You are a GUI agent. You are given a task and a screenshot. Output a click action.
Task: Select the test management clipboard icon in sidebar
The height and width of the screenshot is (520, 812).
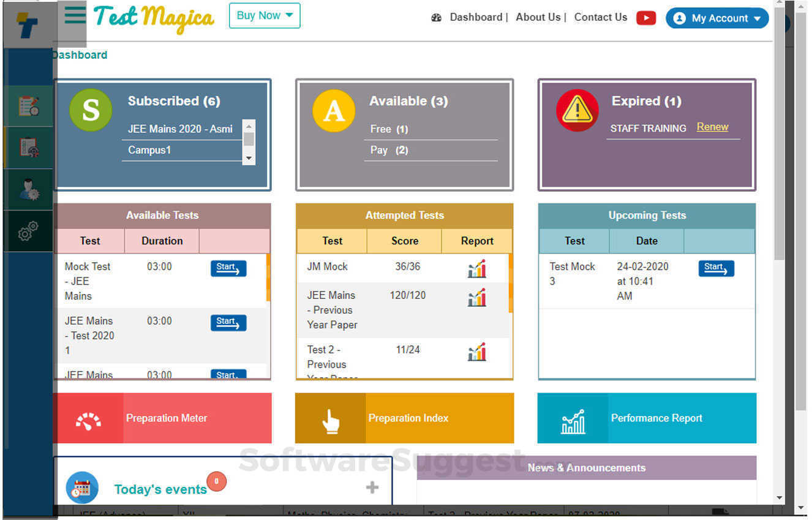pyautogui.click(x=28, y=147)
